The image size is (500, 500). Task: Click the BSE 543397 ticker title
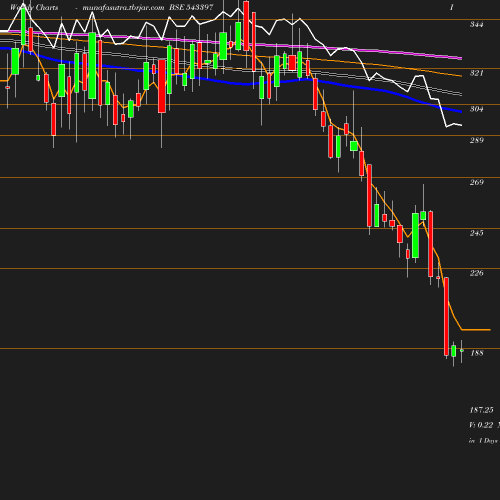[191, 7]
